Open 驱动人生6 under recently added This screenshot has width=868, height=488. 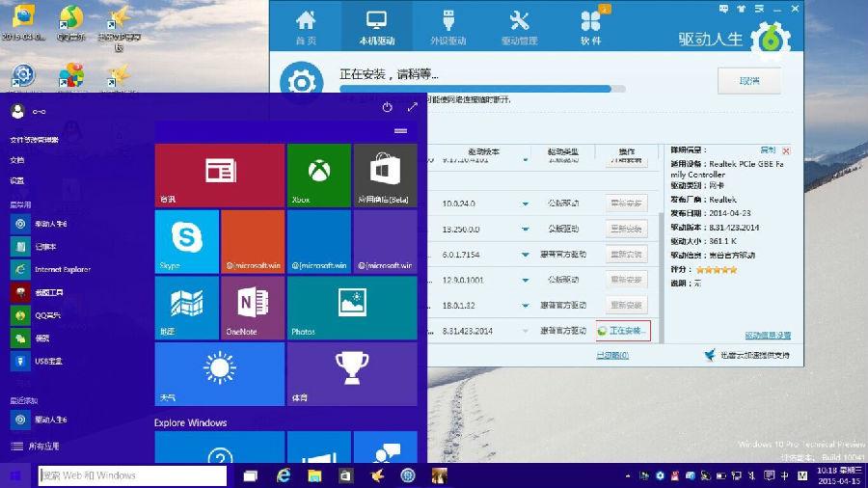point(39,420)
